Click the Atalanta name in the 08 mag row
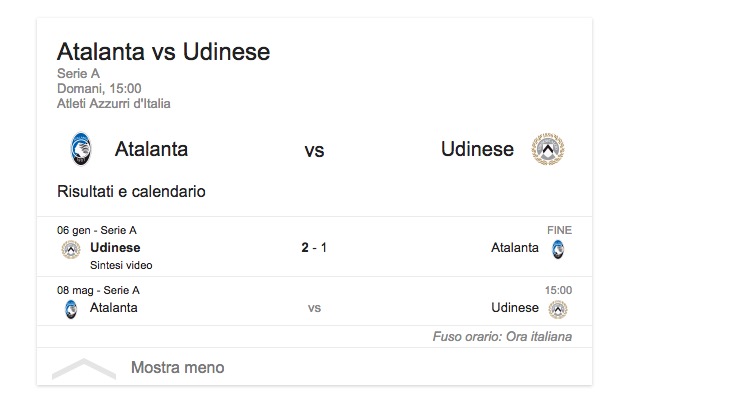The height and width of the screenshot is (406, 753). (x=113, y=308)
